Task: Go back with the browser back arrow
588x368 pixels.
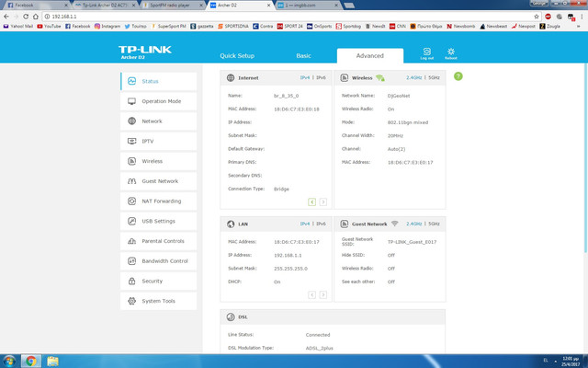Action: coord(6,17)
